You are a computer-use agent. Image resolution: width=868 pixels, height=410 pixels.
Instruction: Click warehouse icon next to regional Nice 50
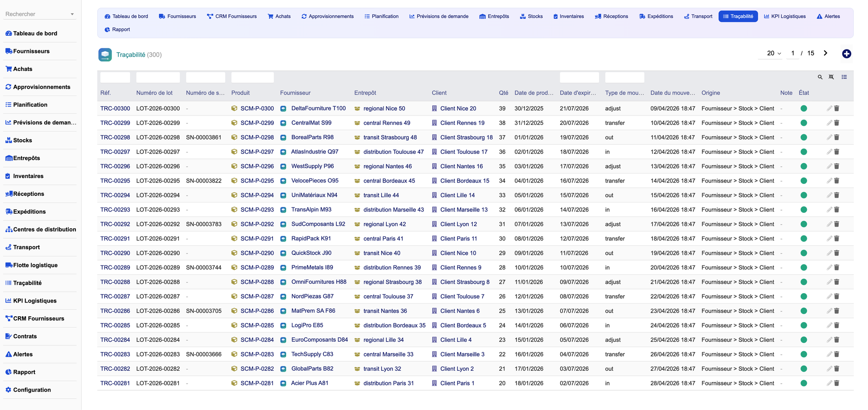point(357,108)
